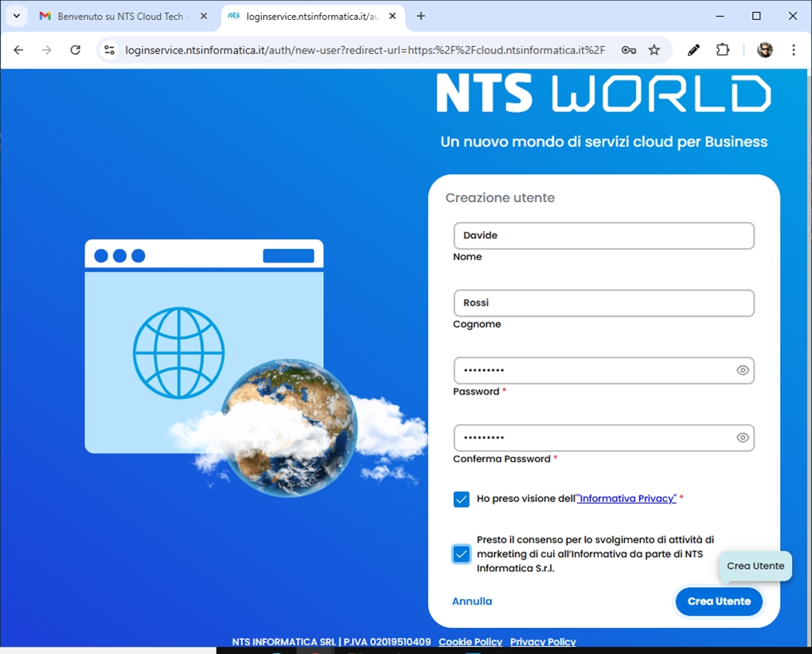This screenshot has width=812, height=654.
Task: Open the Informativa Privacy link
Action: [x=626, y=498]
